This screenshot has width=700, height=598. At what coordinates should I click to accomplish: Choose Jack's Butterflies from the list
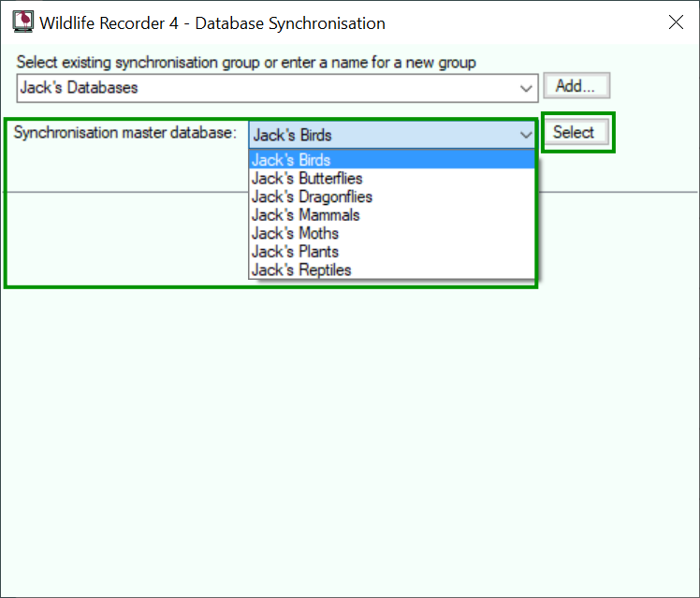coord(391,178)
